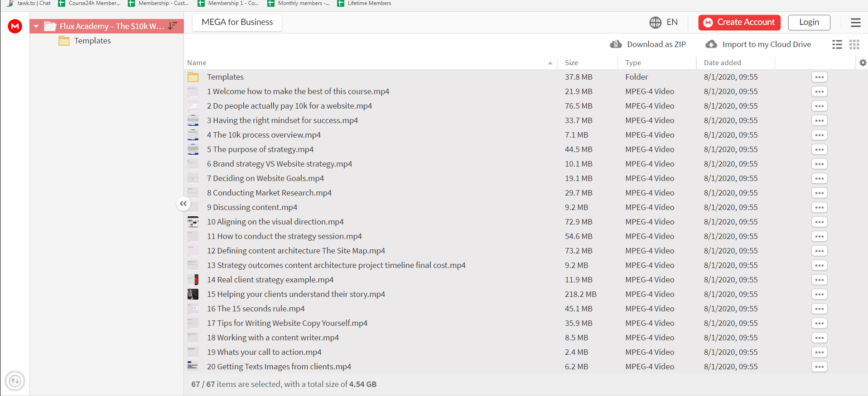
Task: Open options for 3 Having the right mindset
Action: tap(819, 120)
